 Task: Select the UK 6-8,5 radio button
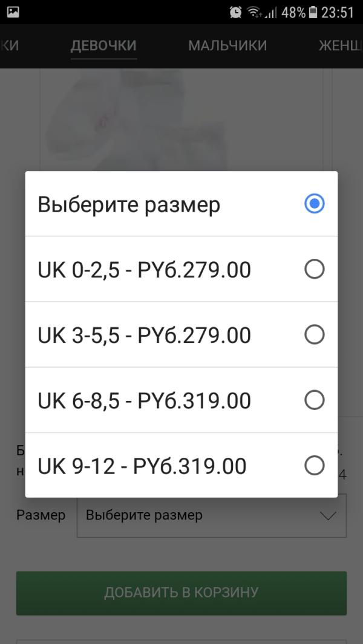315,400
